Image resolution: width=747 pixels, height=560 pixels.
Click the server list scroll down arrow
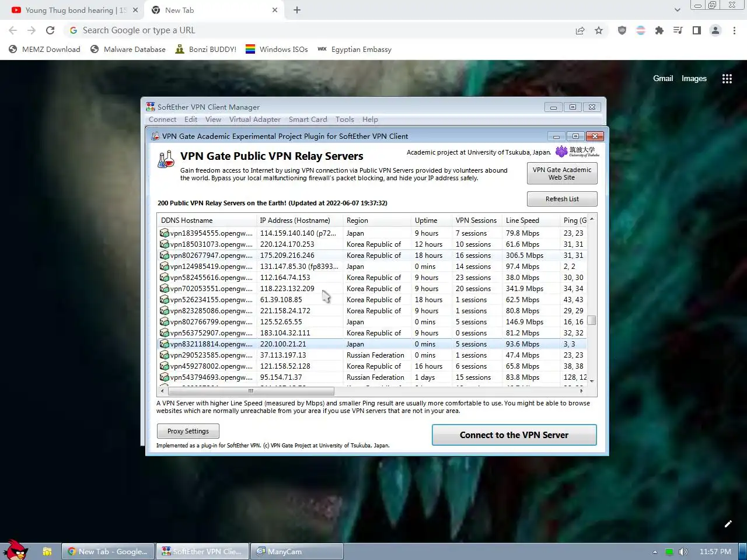(592, 381)
